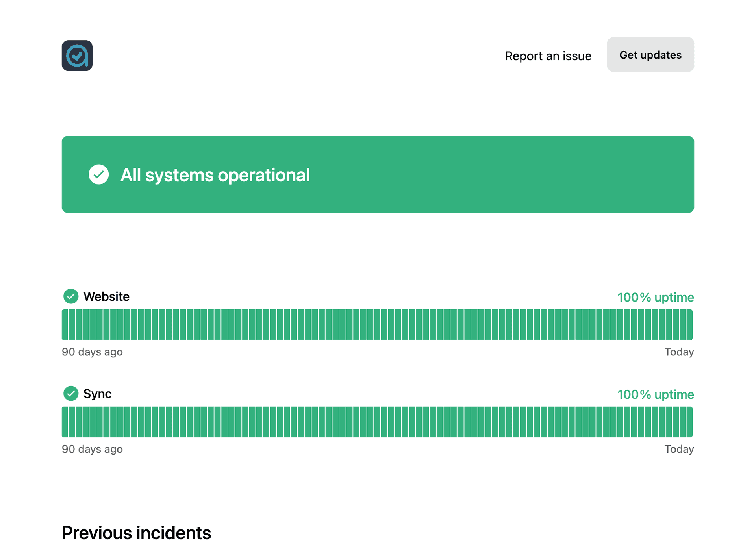
Task: Select the All systems operational heading
Action: tap(215, 175)
